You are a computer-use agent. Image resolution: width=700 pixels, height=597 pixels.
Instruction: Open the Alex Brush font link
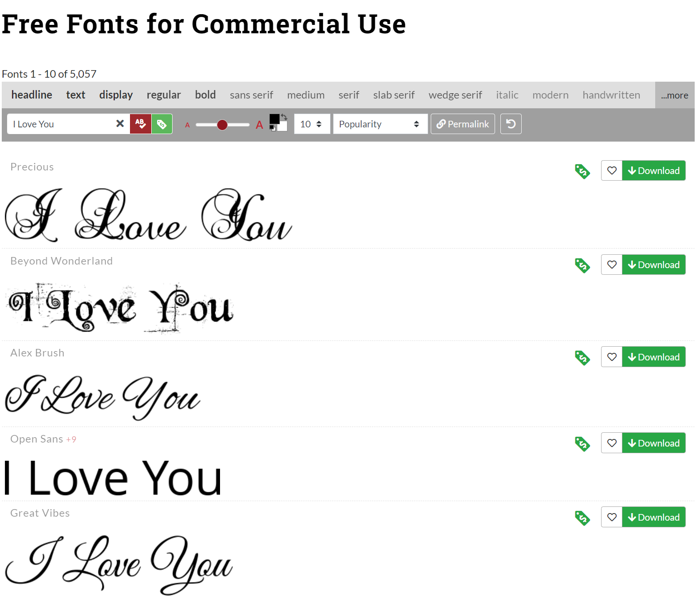coord(37,353)
